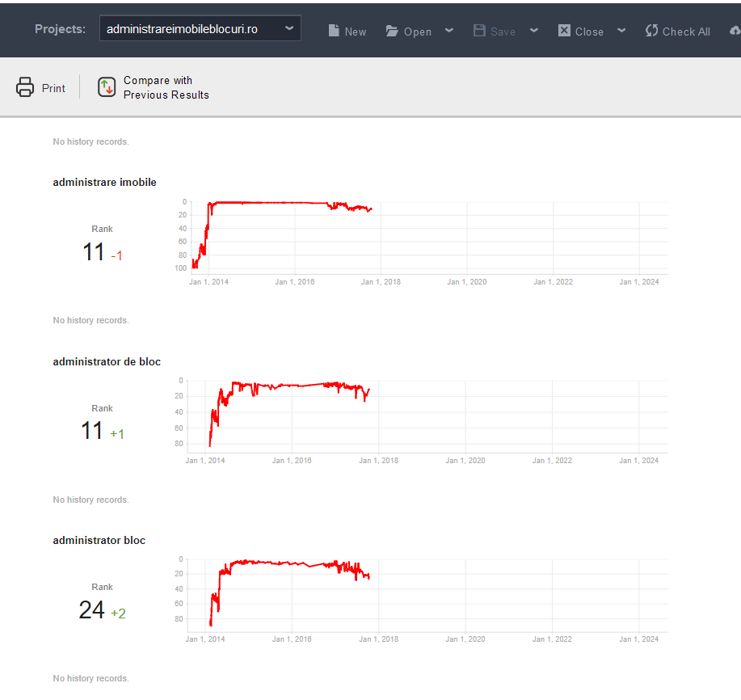Viewport: 741px width, 700px height.
Task: Click the Print button label
Action: click(x=53, y=88)
